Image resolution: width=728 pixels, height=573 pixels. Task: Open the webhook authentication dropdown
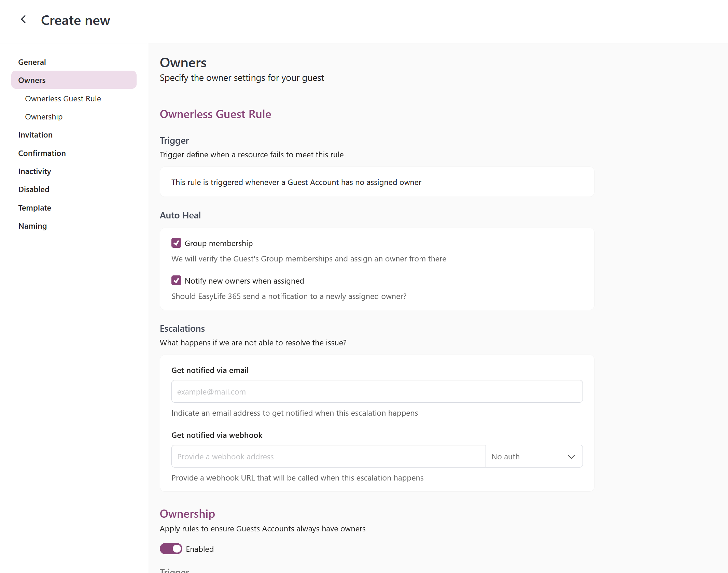534,456
